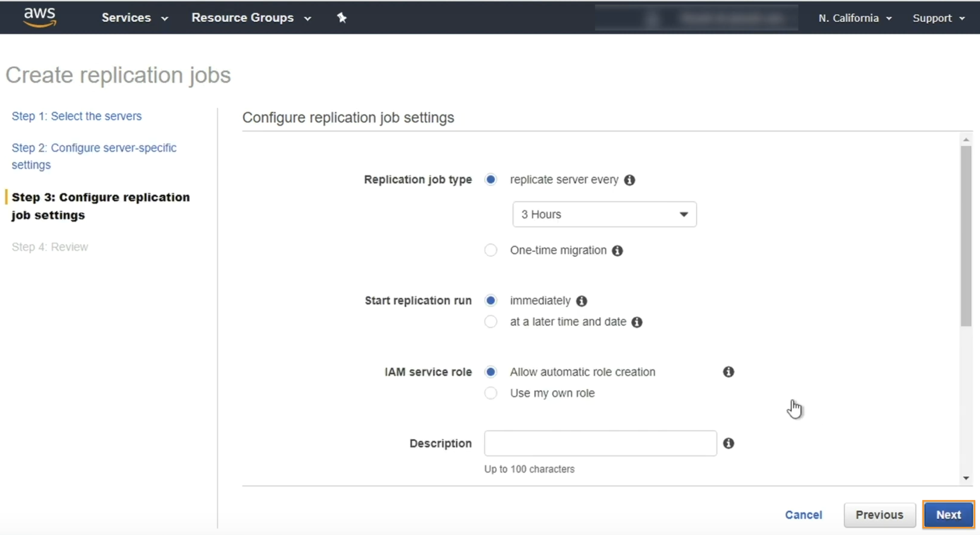Choose Use my own role option
Image resolution: width=980 pixels, height=535 pixels.
pyautogui.click(x=490, y=393)
